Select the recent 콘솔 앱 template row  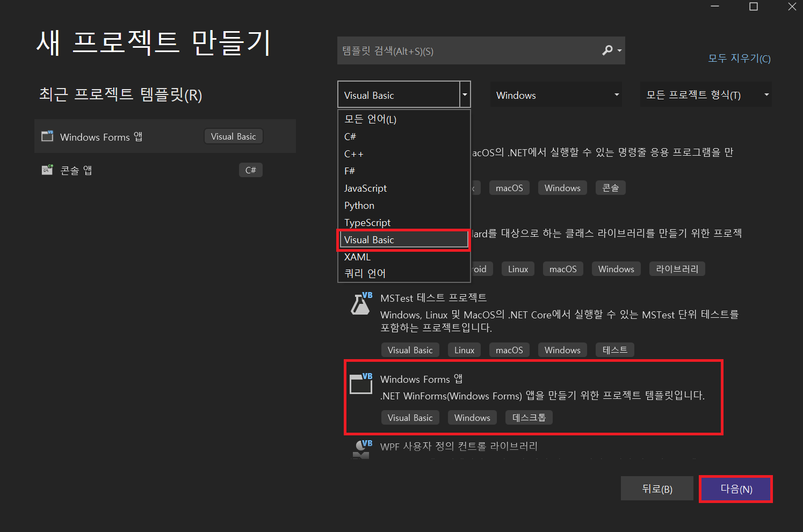click(165, 170)
